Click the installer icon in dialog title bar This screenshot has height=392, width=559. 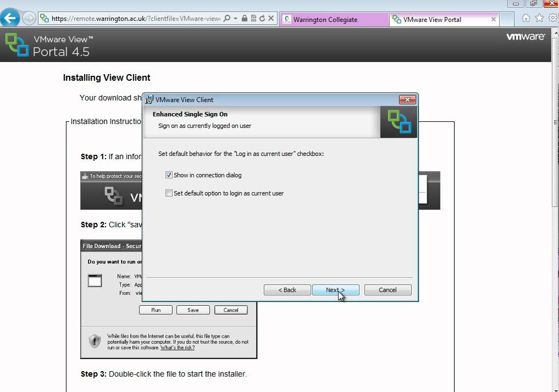pyautogui.click(x=149, y=99)
